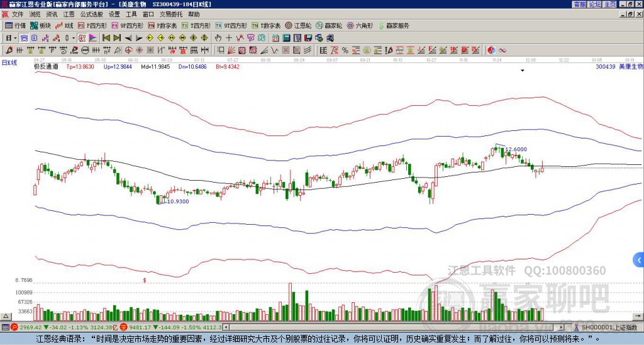Open the calculator icon
644x345 pixels.
pyautogui.click(x=286, y=38)
